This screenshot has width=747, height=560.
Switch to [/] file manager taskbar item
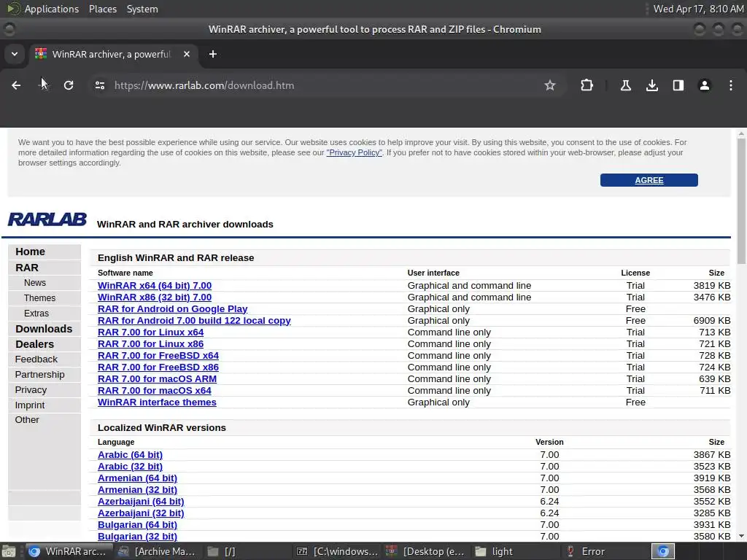[245, 551]
